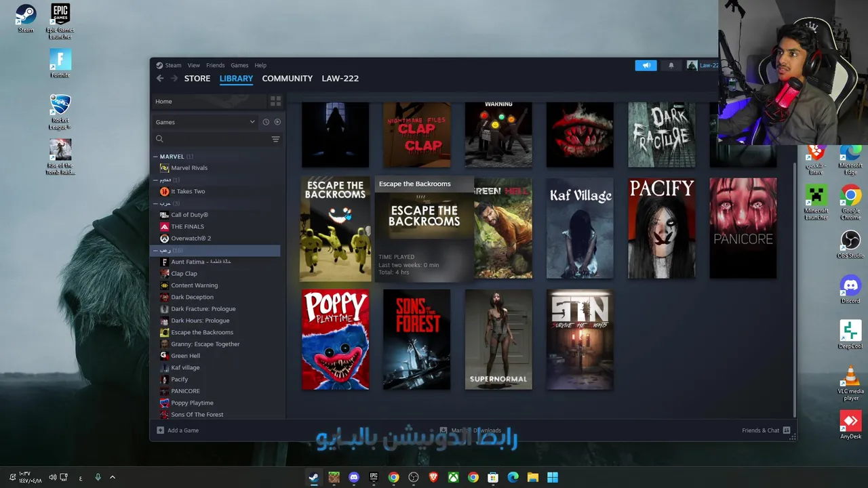Open the Poppy Playtime cover thumbnail
This screenshot has width=868, height=488.
point(336,340)
